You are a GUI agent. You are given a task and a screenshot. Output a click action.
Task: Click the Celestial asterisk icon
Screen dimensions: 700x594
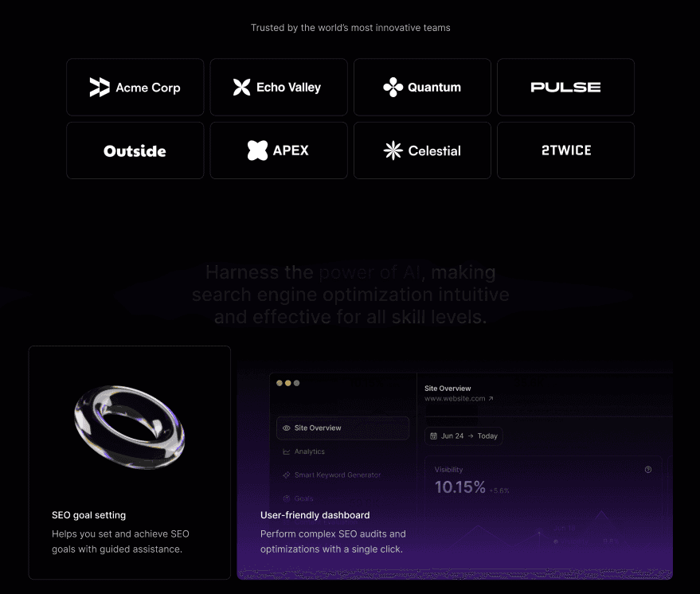[393, 150]
